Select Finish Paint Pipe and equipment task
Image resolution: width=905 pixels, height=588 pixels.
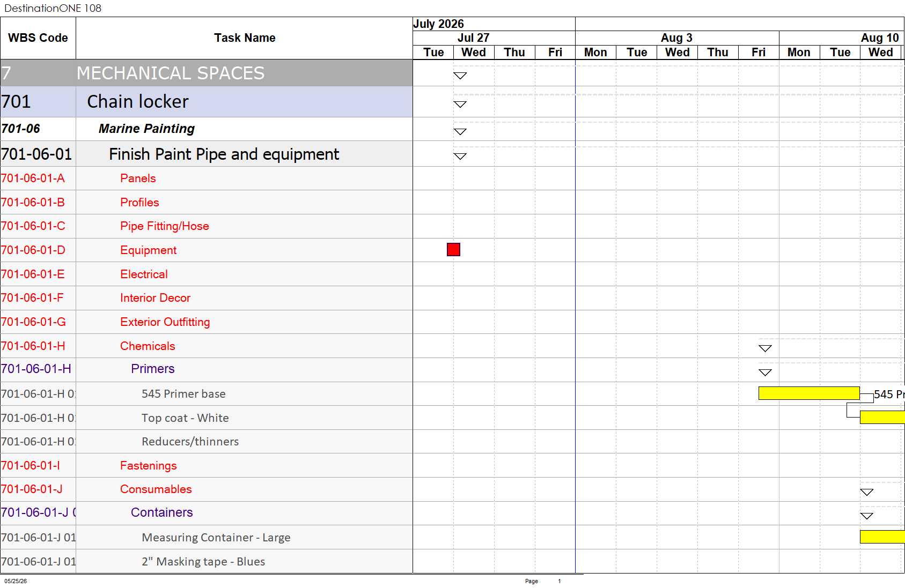point(224,154)
